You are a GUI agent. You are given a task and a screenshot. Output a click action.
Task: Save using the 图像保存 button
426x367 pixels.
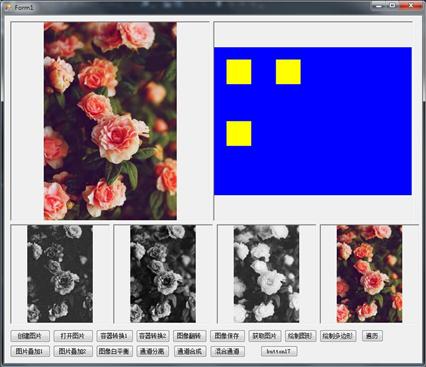tap(227, 336)
